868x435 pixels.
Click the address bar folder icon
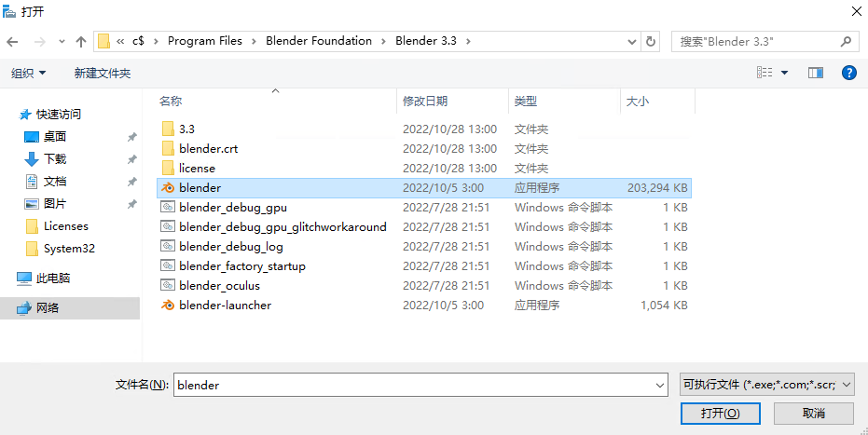pos(104,42)
